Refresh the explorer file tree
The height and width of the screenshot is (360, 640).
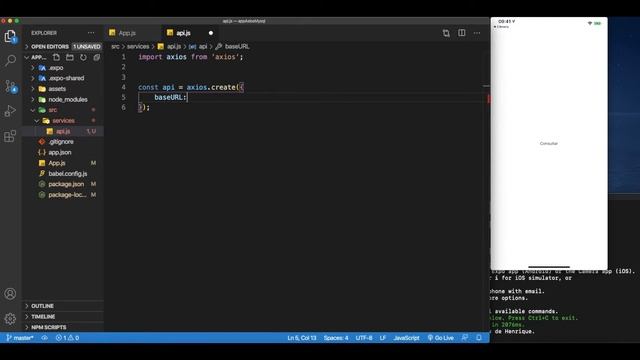tap(83, 58)
